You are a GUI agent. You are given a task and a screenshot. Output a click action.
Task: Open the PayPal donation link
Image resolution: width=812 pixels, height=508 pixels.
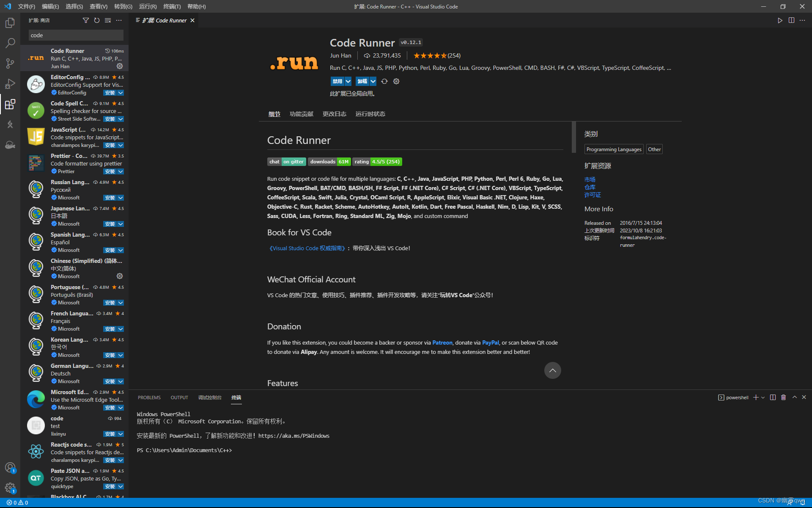click(490, 342)
